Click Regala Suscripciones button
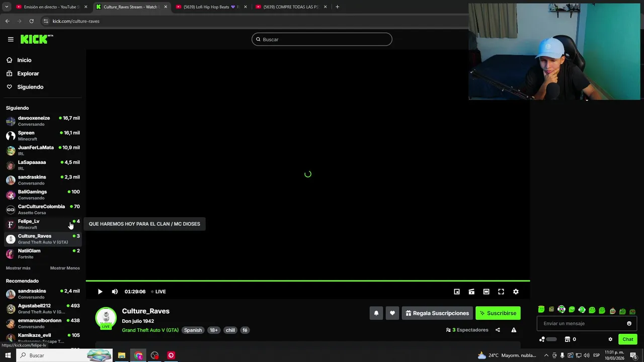644x362 pixels. [x=437, y=313]
